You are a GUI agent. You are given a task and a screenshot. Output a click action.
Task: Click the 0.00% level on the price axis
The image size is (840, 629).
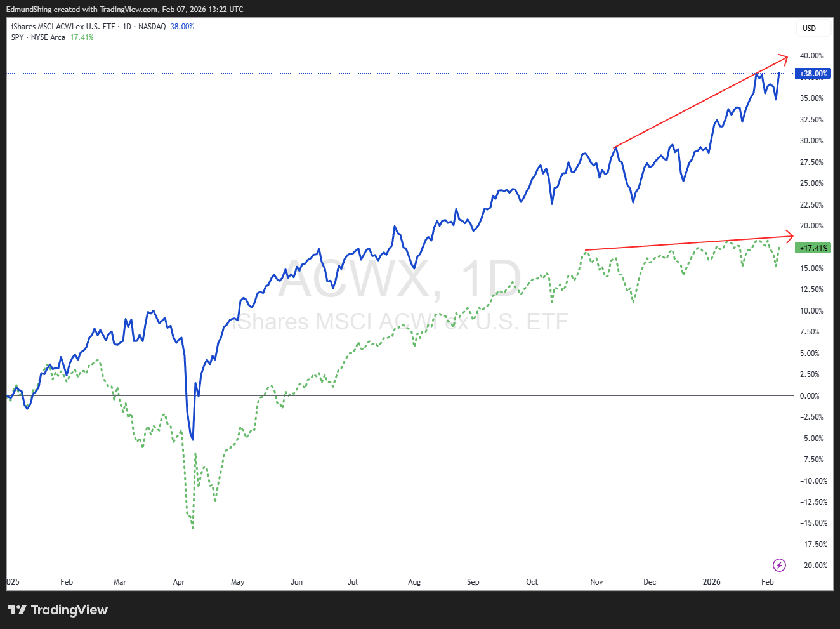click(x=809, y=396)
